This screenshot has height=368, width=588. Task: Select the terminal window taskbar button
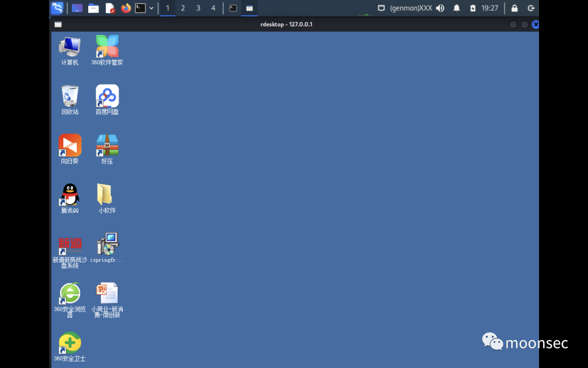233,8
